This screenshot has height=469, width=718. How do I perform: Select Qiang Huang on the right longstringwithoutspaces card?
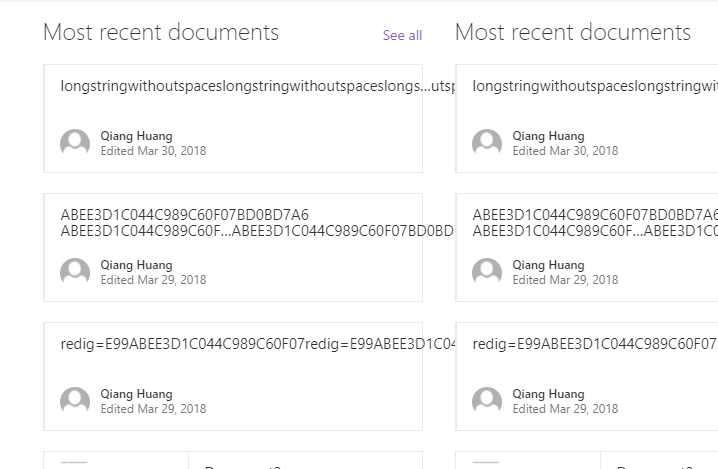pos(549,136)
